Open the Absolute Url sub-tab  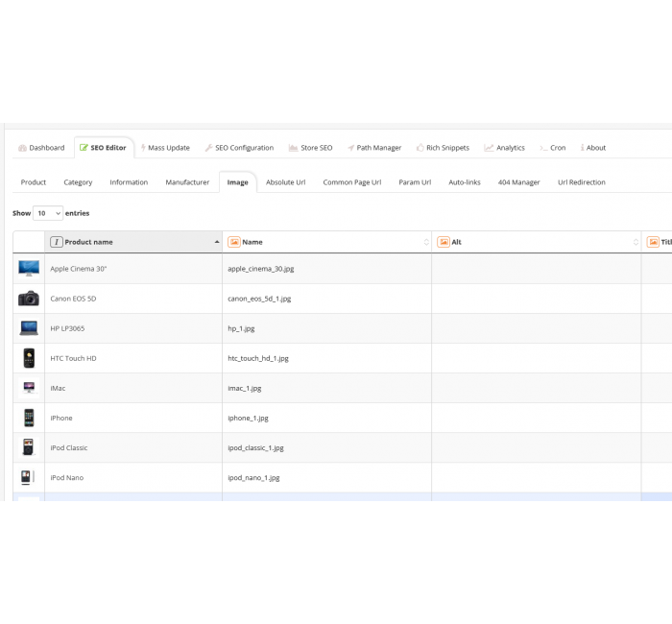pos(285,182)
